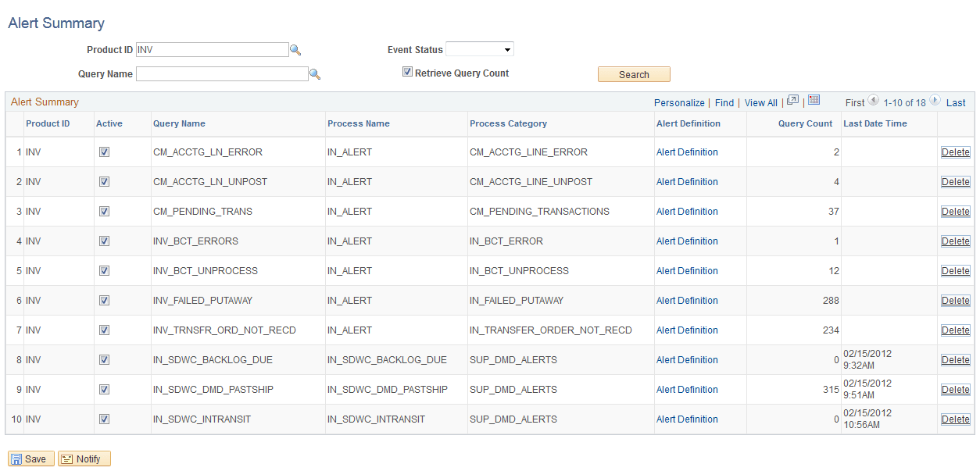This screenshot has width=980, height=471.
Task: Open the grid zoom pop-up icon
Action: [x=792, y=102]
